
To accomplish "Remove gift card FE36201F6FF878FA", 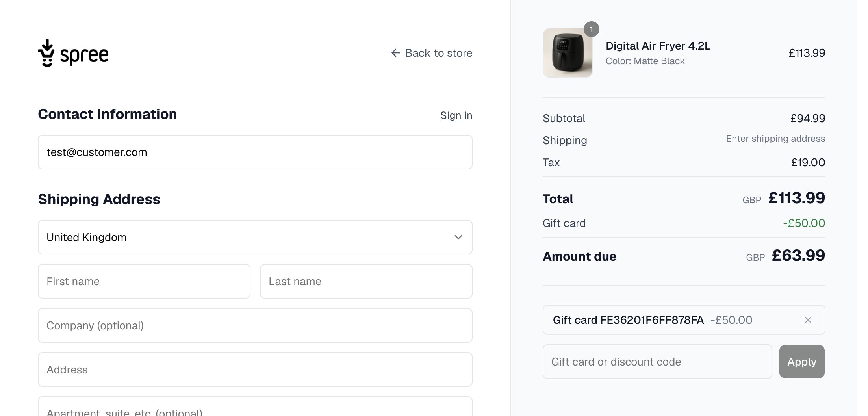I will point(808,320).
